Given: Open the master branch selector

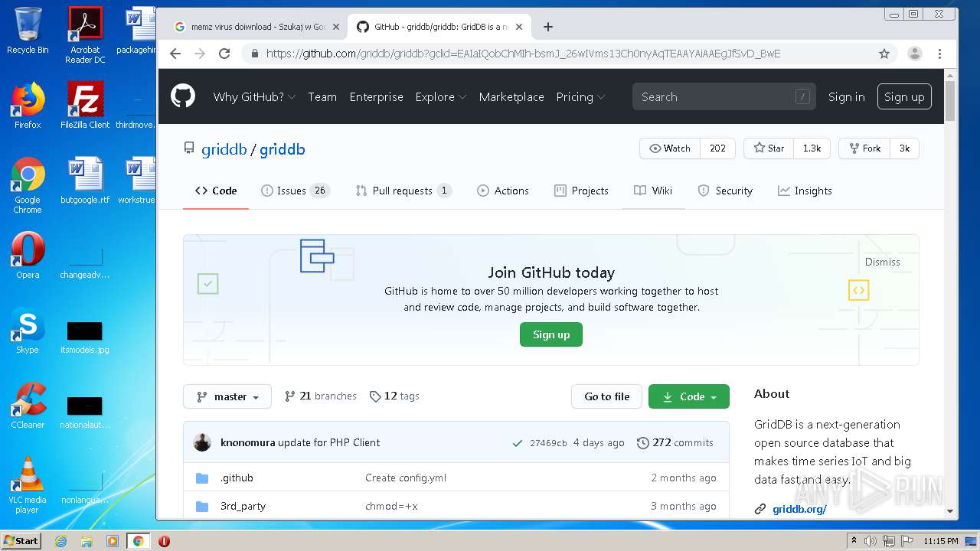Looking at the screenshot, I should point(227,396).
